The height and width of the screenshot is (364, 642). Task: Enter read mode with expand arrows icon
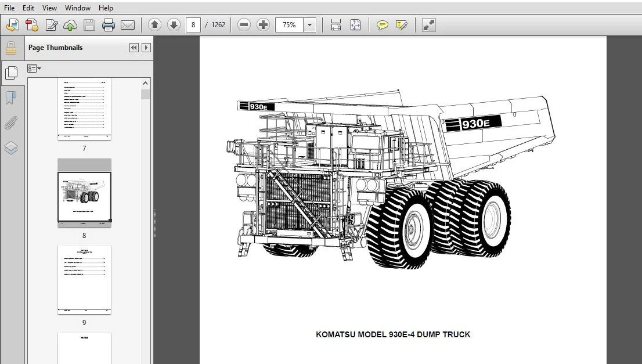(x=429, y=25)
